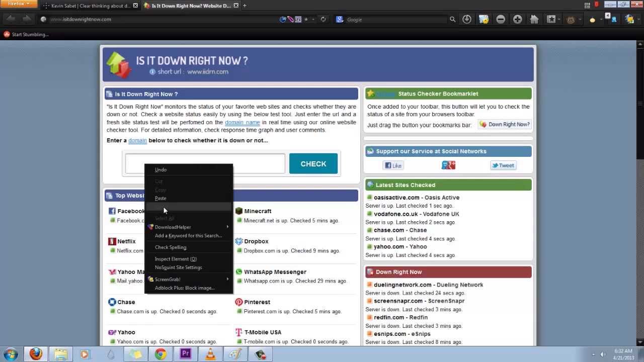The height and width of the screenshot is (362, 644).
Task: Open a new tab with plus button
Action: pos(245,6)
